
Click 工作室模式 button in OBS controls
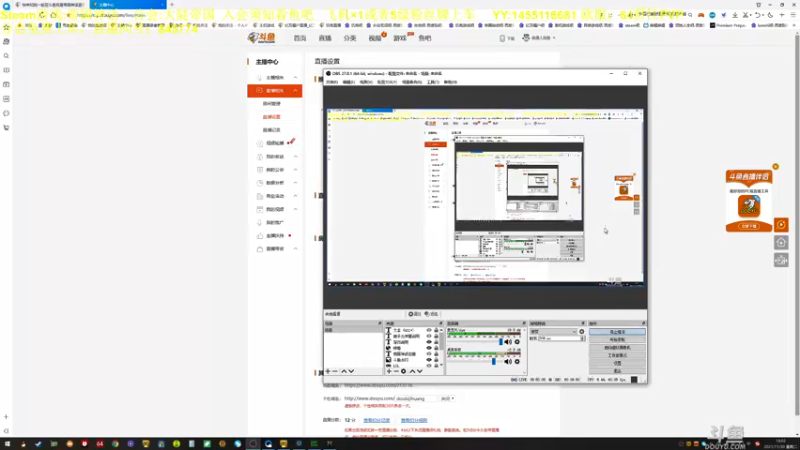(x=617, y=355)
